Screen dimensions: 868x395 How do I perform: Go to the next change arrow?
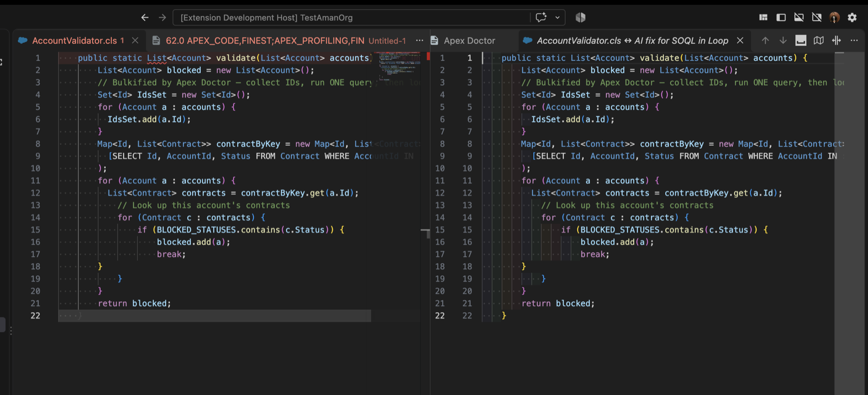(x=783, y=41)
